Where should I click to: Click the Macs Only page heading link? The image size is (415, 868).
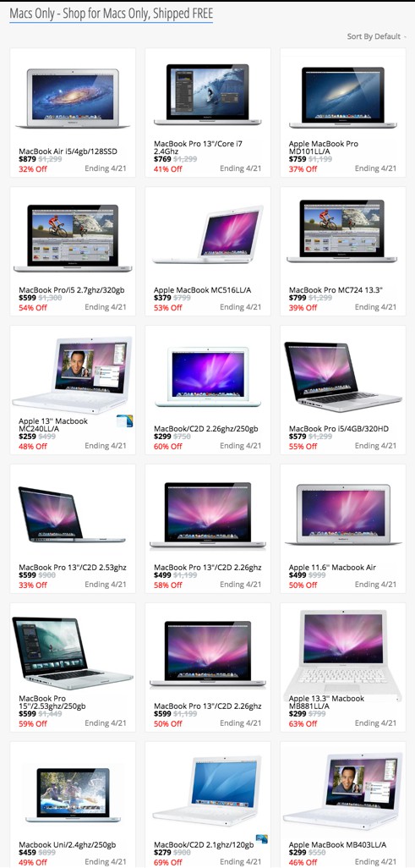[112, 14]
